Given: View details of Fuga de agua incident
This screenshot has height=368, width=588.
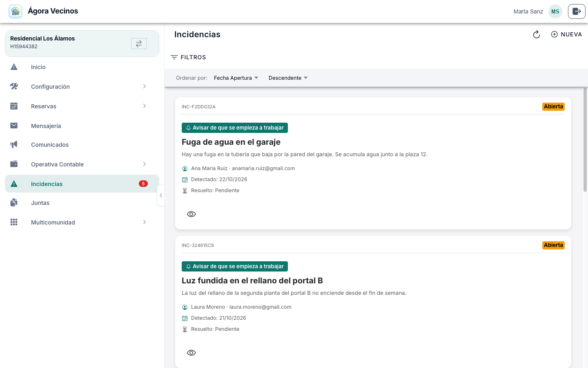Looking at the screenshot, I should point(192,214).
